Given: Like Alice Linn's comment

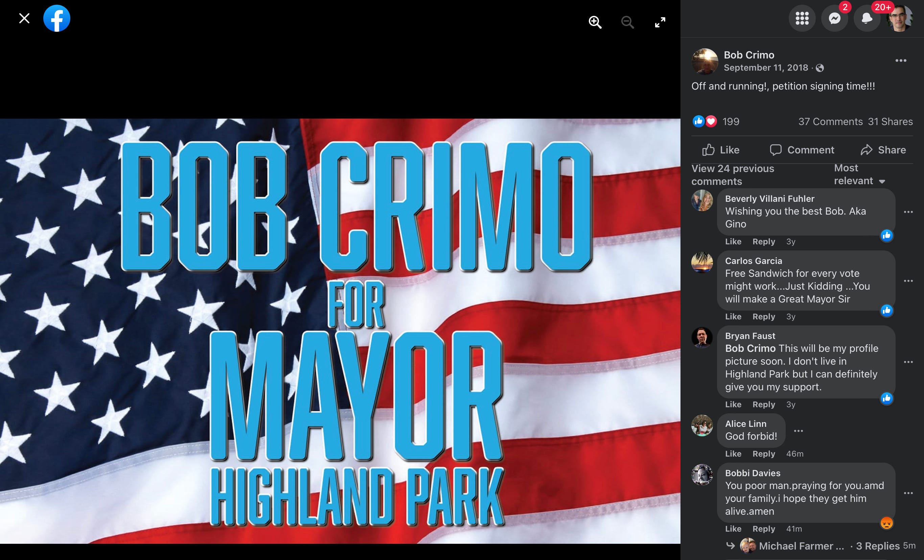Looking at the screenshot, I should (733, 454).
